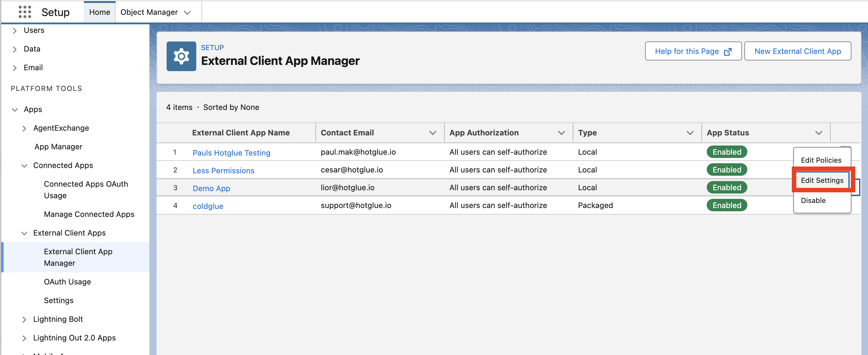Expand the Email section

click(15, 68)
